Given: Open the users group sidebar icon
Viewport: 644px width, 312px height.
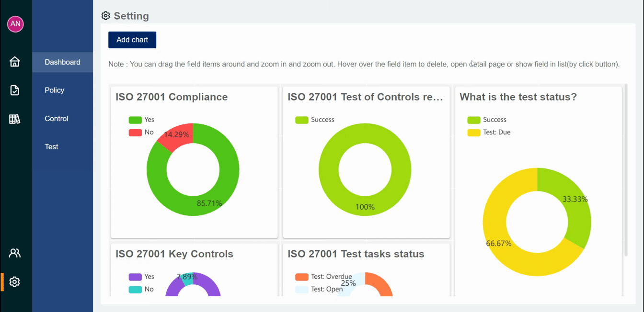Looking at the screenshot, I should [x=15, y=253].
